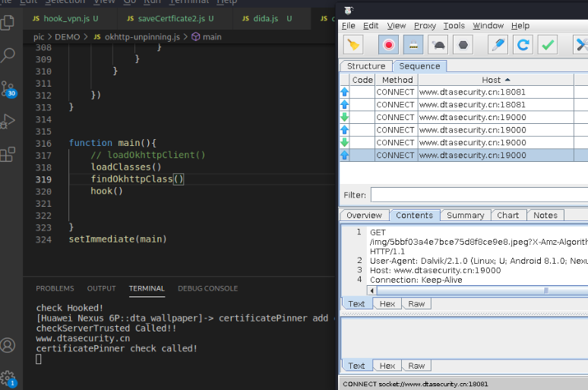The width and height of the screenshot is (588, 390).
Task: Click the horizontal scrollbar left arrow
Action: click(x=371, y=290)
